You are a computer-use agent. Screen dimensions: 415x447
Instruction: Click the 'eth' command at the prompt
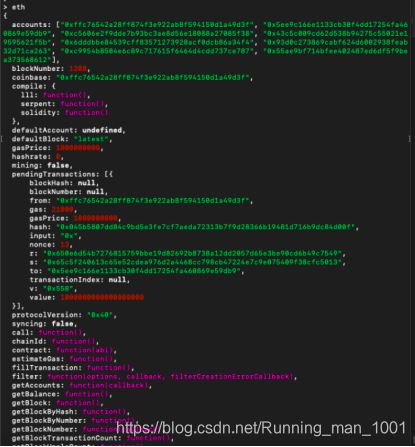coord(18,7)
